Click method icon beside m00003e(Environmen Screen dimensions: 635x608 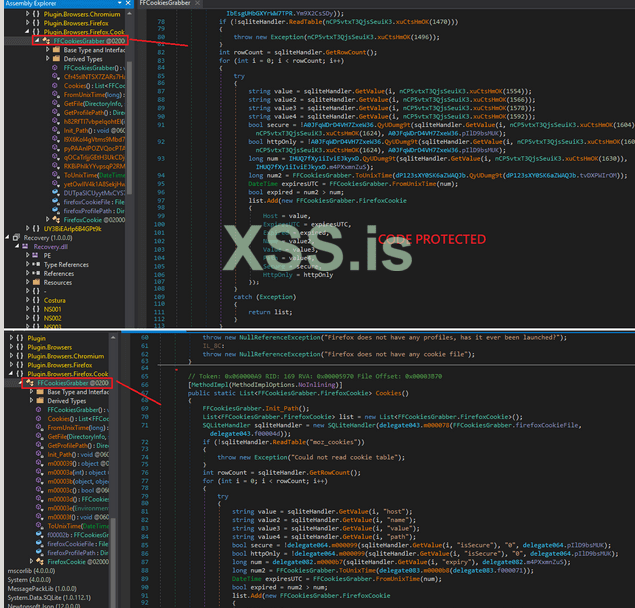(39, 508)
